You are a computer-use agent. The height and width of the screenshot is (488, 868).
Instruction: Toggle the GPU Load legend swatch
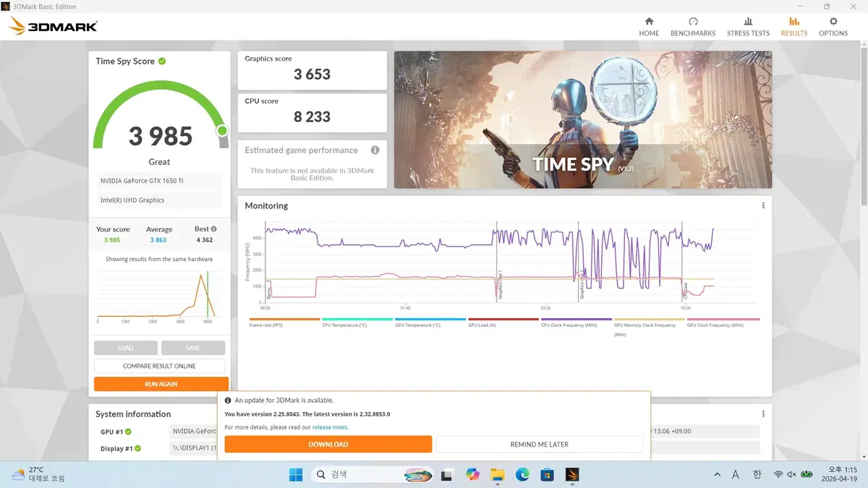(503, 319)
